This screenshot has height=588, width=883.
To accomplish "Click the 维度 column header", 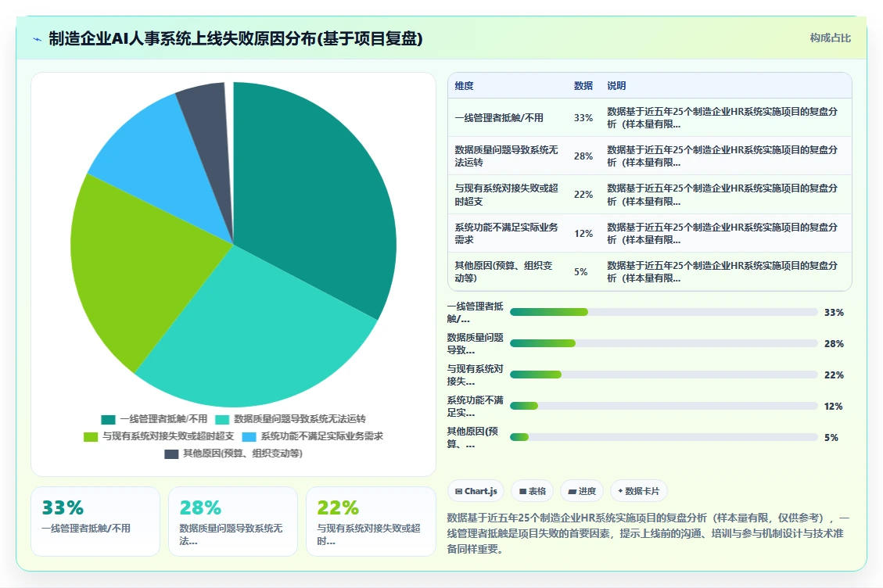I will click(464, 85).
